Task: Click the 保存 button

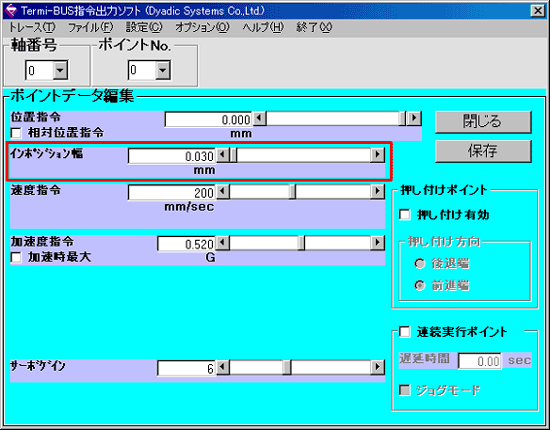Action: pos(483,151)
